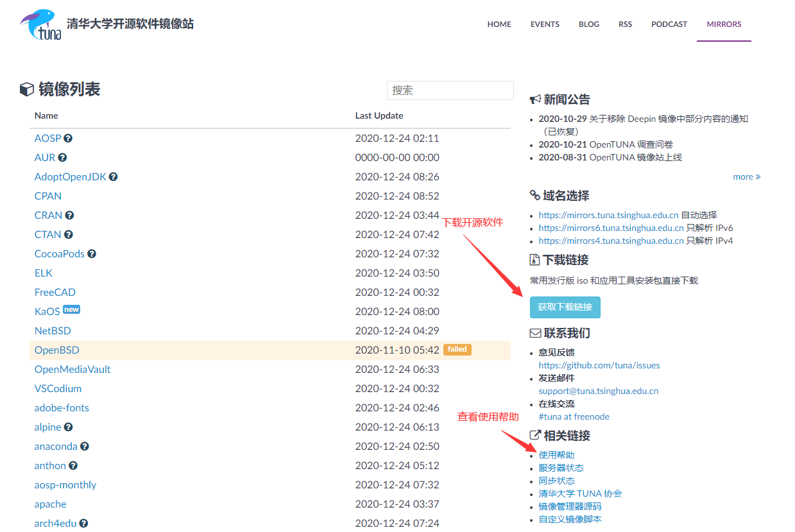Click the help icon beside CRAN
Viewport: 795px width, 532px height.
coord(69,215)
